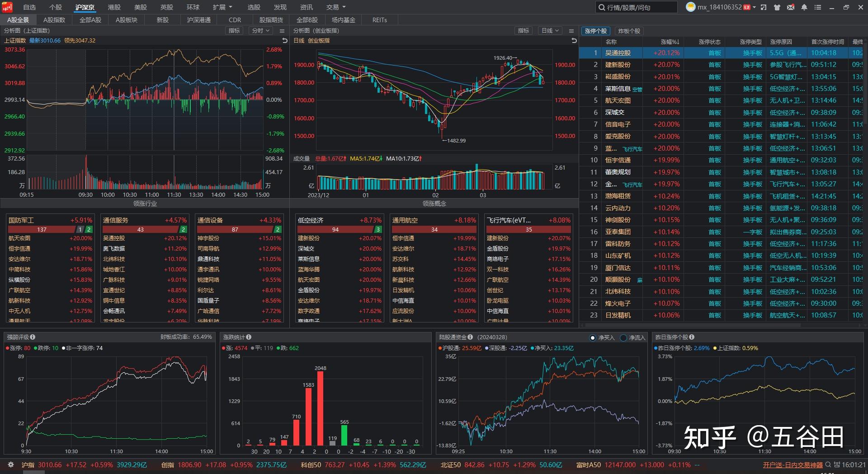This screenshot has width=868, height=474.
Task: Toggle the 昨日涨停个股 legend series 2.69%
Action: pos(682,348)
